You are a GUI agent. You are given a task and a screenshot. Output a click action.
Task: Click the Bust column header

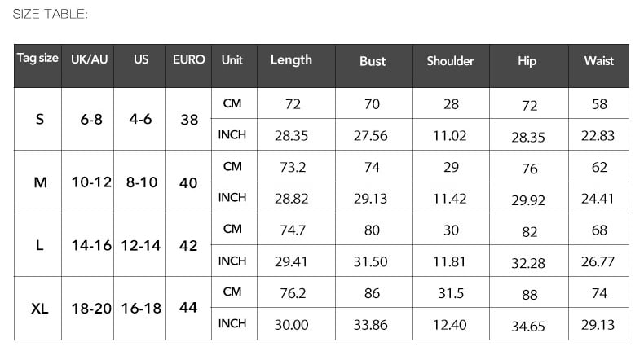373,61
